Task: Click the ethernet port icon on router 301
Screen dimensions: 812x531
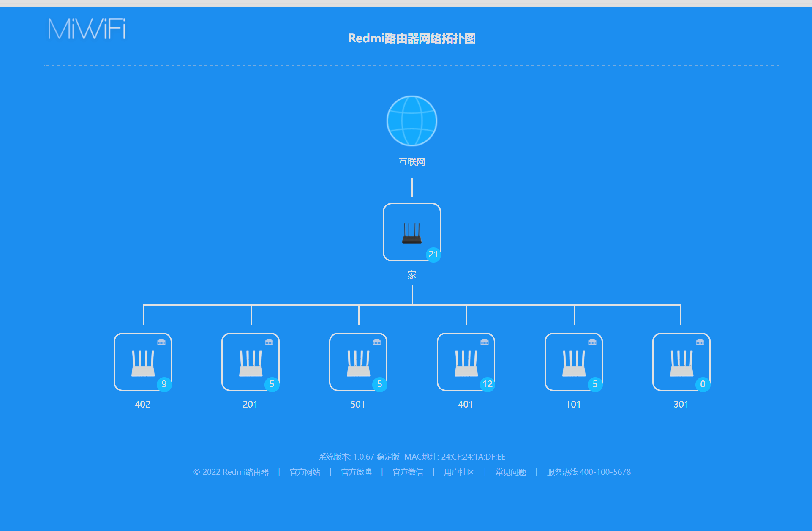Action: pos(700,342)
